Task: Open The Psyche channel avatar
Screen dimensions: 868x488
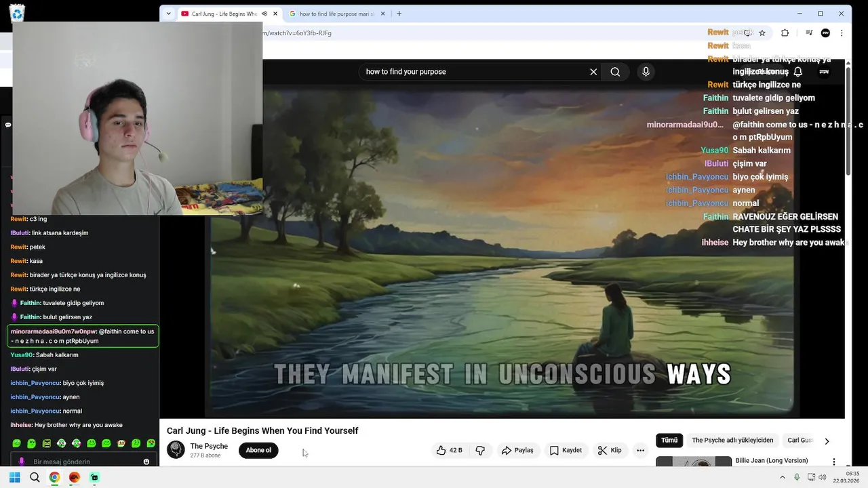Action: click(x=176, y=450)
